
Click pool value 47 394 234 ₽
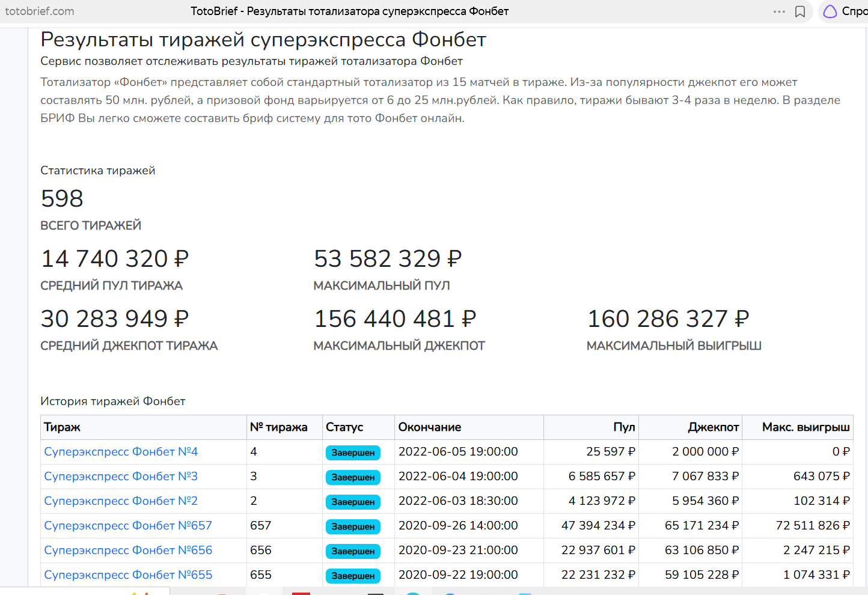click(598, 525)
